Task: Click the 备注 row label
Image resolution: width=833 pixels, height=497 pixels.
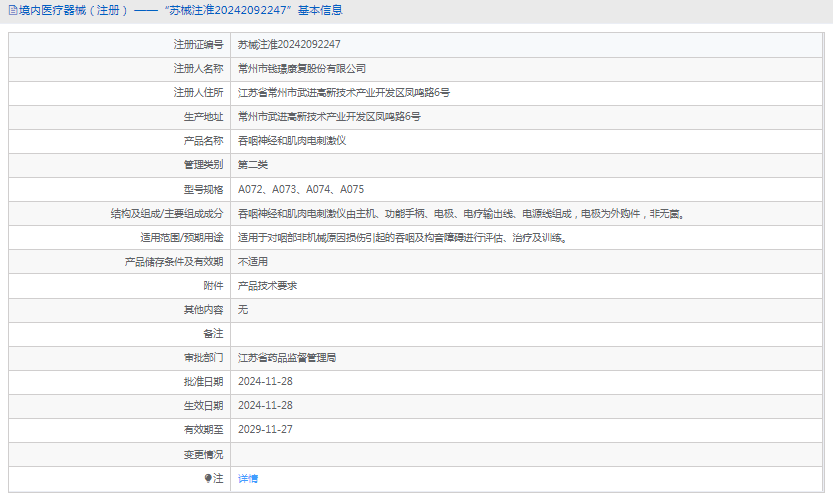Action: (213, 333)
